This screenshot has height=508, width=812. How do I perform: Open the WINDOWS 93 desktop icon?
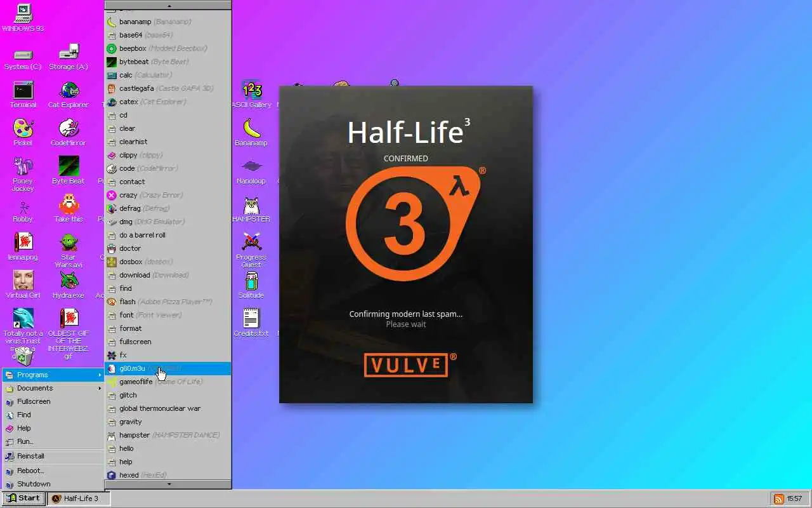(x=23, y=18)
